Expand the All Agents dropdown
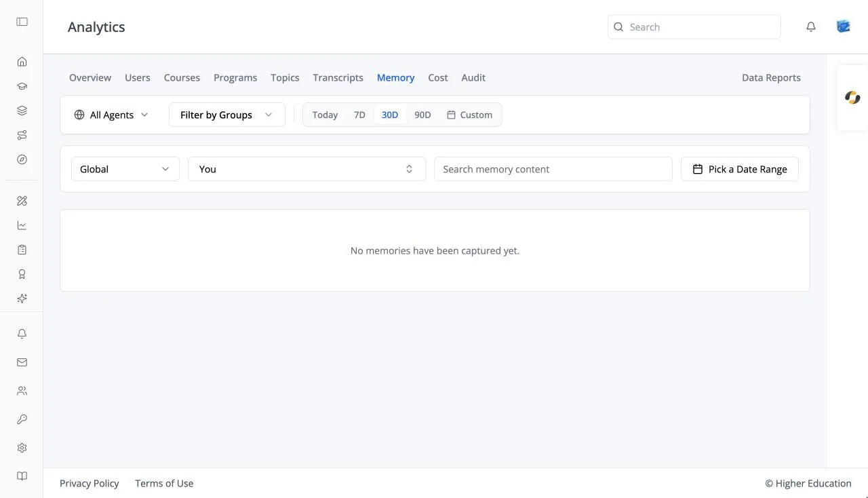The width and height of the screenshot is (868, 498). pyautogui.click(x=111, y=115)
